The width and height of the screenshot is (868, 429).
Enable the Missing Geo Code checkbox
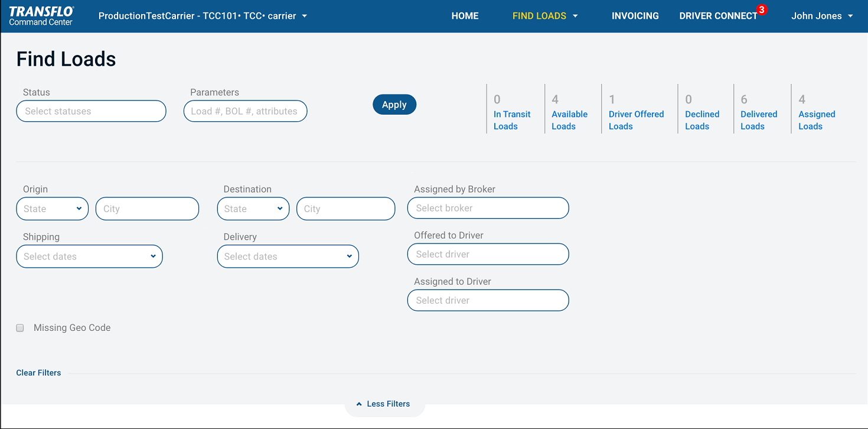click(x=20, y=328)
